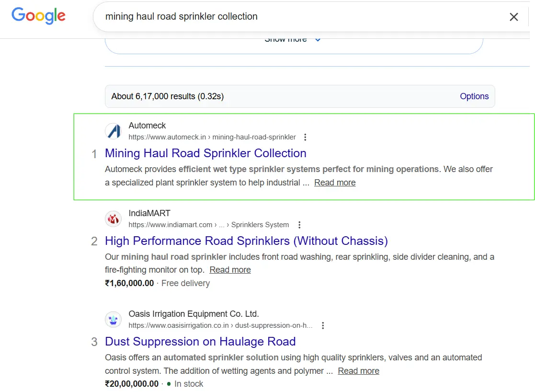Image resolution: width=535 pixels, height=392 pixels.
Task: Expand the Show more section
Action: tap(293, 40)
